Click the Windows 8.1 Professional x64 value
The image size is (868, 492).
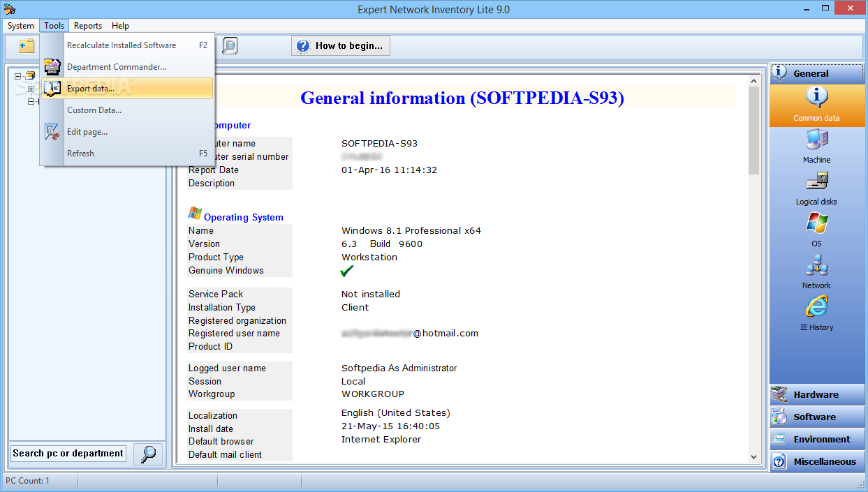coord(411,231)
